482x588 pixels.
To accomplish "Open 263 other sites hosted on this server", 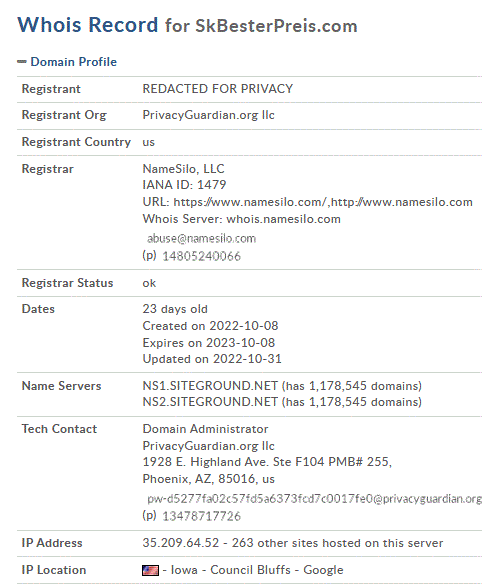I will 337,543.
